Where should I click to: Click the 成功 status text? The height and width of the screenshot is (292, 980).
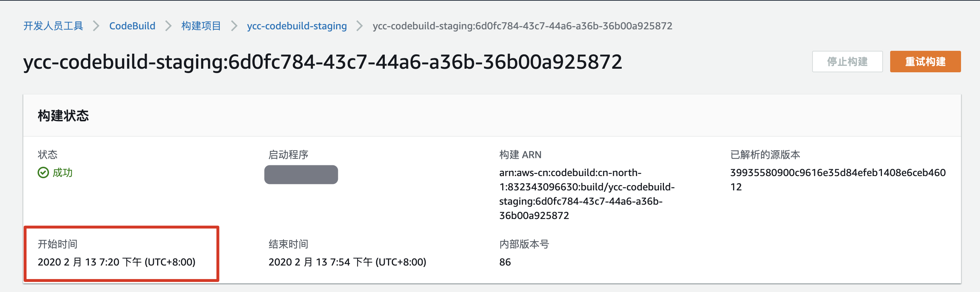click(x=62, y=172)
